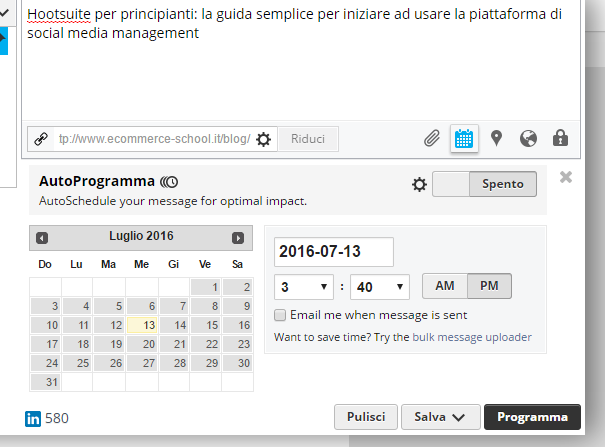Open the hour dropdown

pos(303,287)
